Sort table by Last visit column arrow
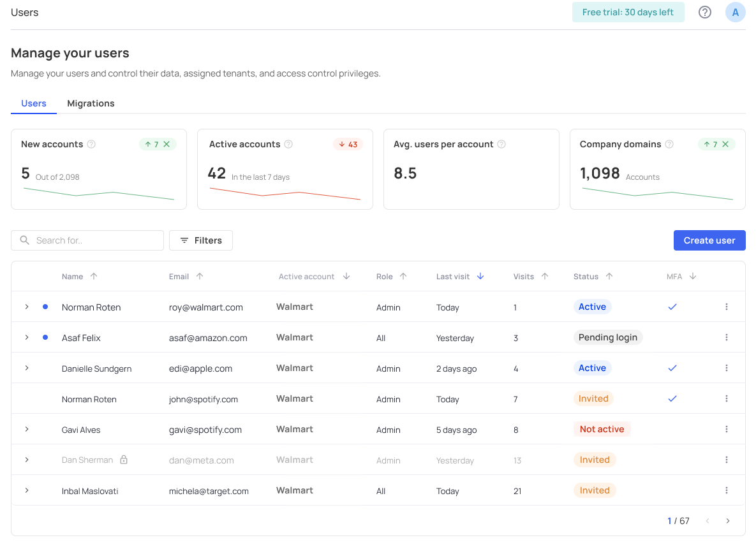The width and height of the screenshot is (756, 547). tap(480, 276)
